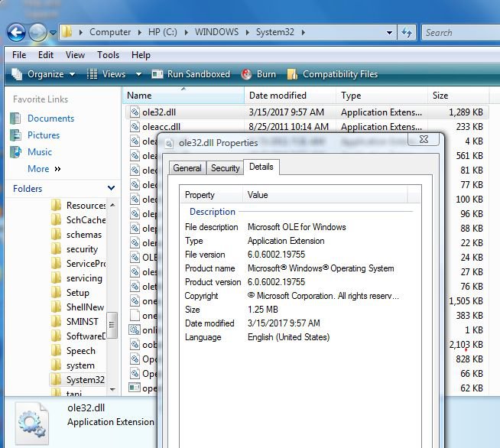The image size is (500, 448).
Task: Open the Views dropdown arrow
Action: (138, 74)
